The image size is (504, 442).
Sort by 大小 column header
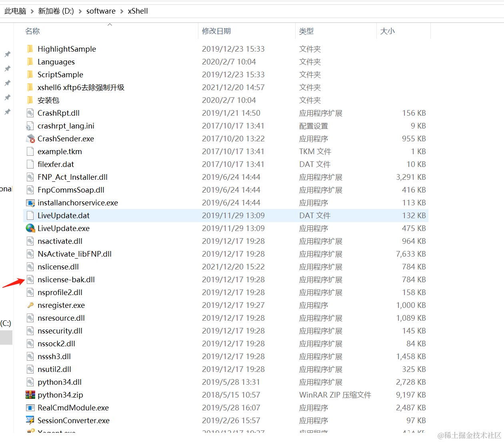(x=387, y=31)
